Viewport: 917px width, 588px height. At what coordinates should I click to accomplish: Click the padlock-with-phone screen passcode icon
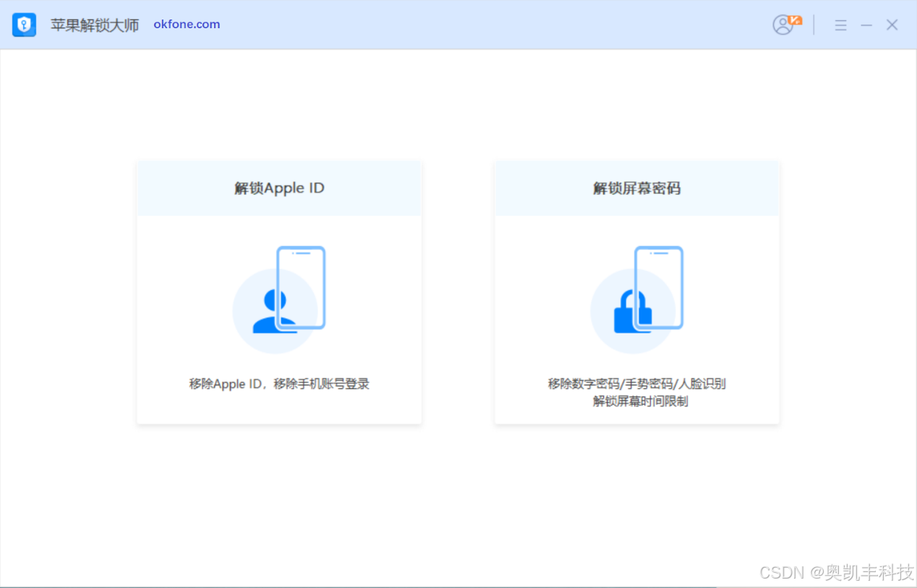(x=637, y=299)
